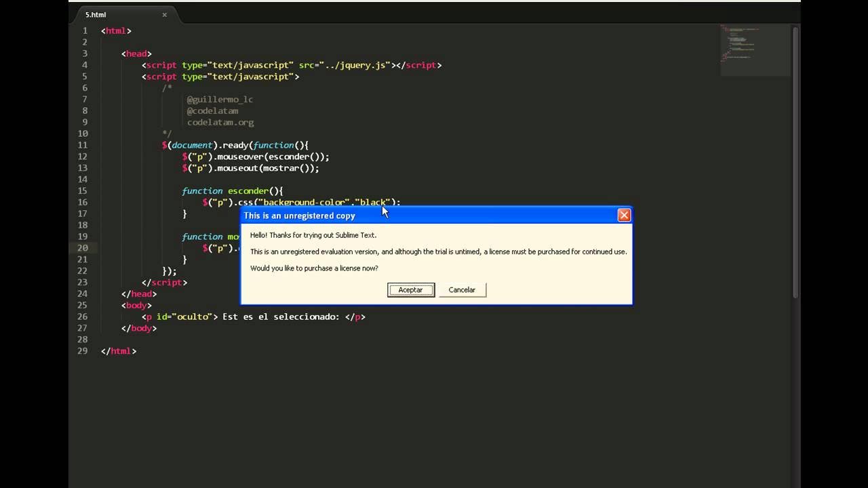Select the 5.html tab

(95, 14)
